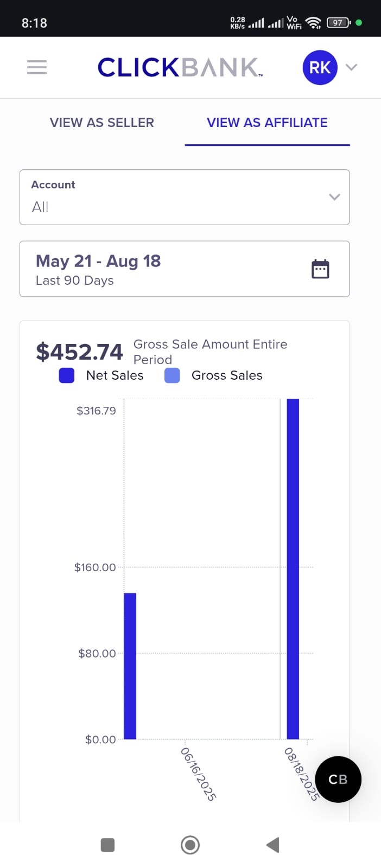This screenshot has height=868, width=381.
Task: Tap the Android home navigation button
Action: click(x=190, y=845)
